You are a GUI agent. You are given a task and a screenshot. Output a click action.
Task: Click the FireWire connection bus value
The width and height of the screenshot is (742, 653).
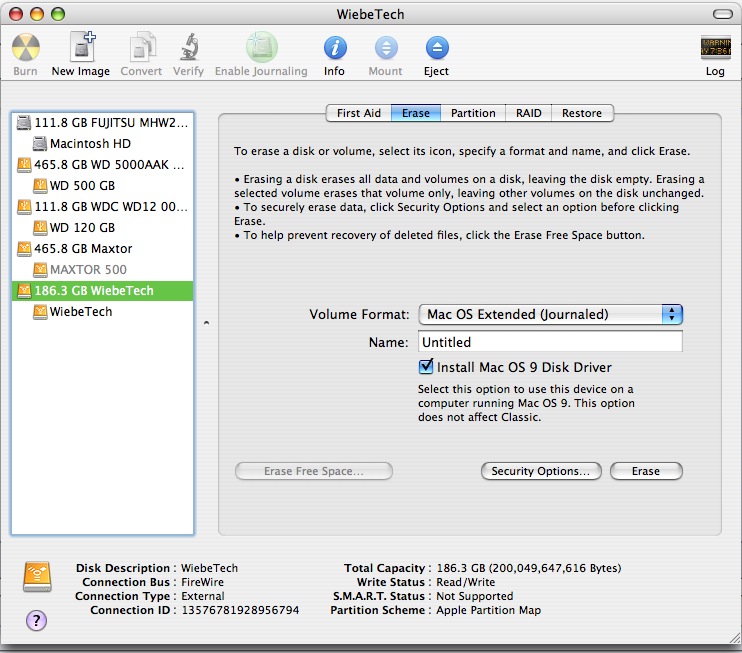pyautogui.click(x=203, y=582)
